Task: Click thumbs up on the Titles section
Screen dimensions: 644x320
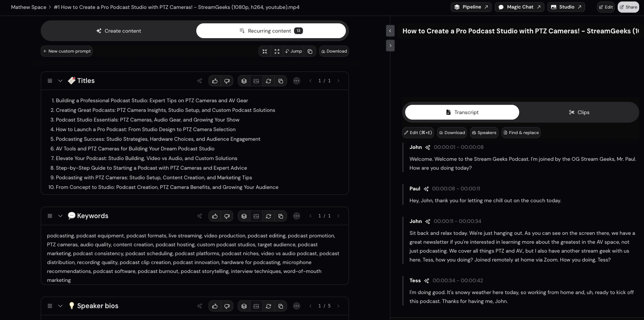Action: (215, 81)
